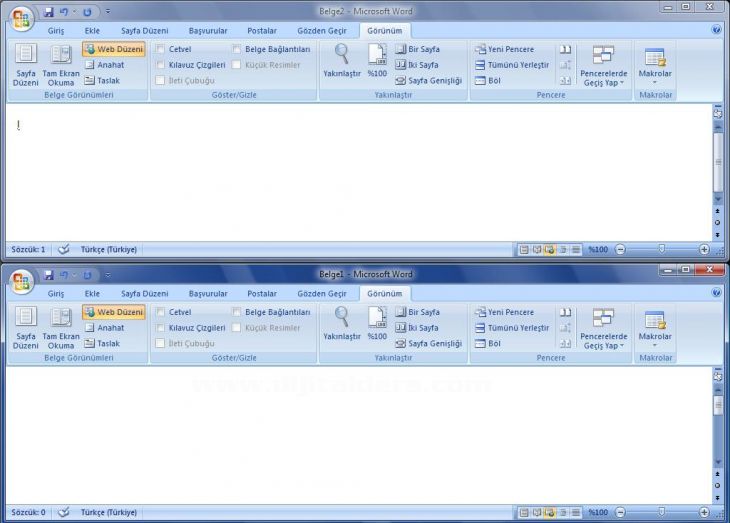
Task: Open Ekle tab in Belge1 window
Action: click(x=92, y=293)
